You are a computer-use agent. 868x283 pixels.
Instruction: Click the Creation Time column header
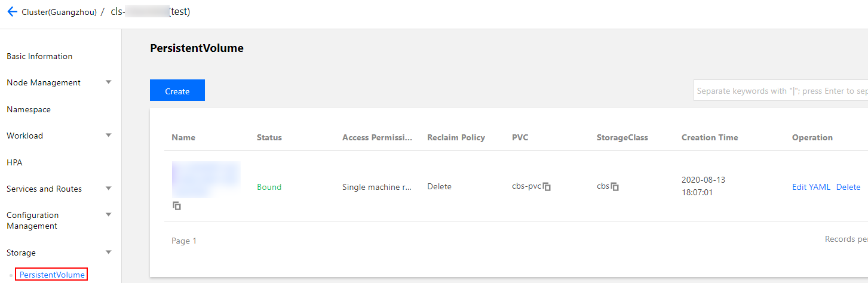click(710, 137)
